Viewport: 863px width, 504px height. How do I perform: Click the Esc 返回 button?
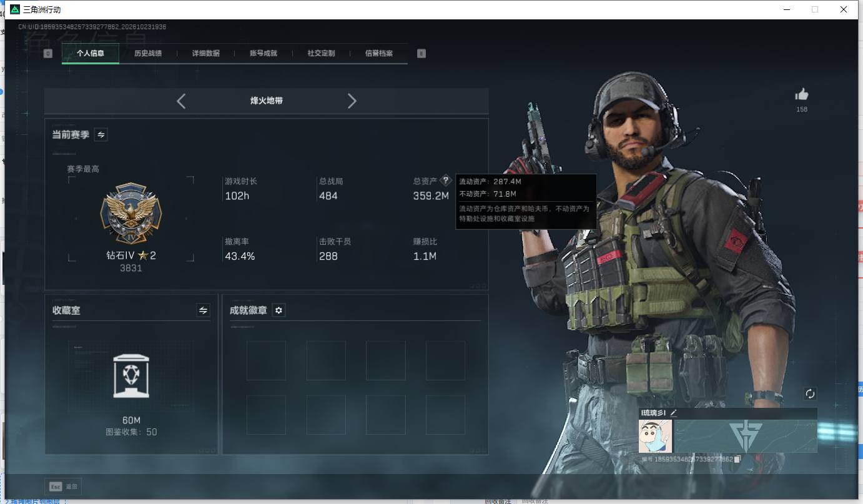[x=63, y=487]
